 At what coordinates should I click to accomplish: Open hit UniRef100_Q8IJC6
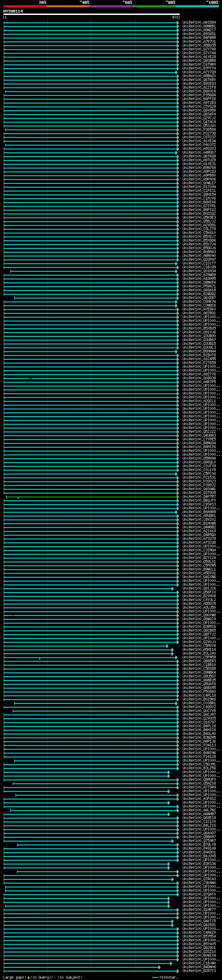[x=199, y=589]
